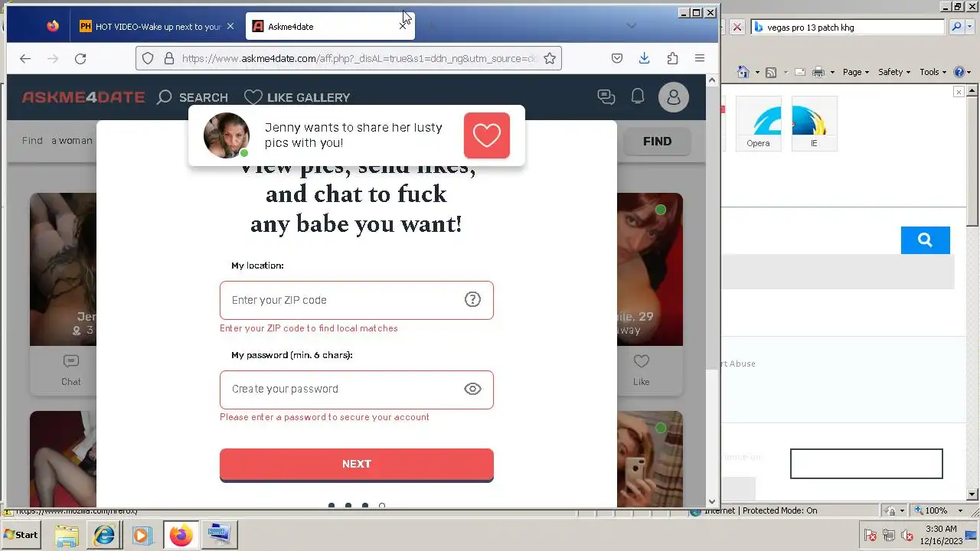Click IE help question mark icon
This screenshot has width=980, height=551.
pyautogui.click(x=959, y=72)
